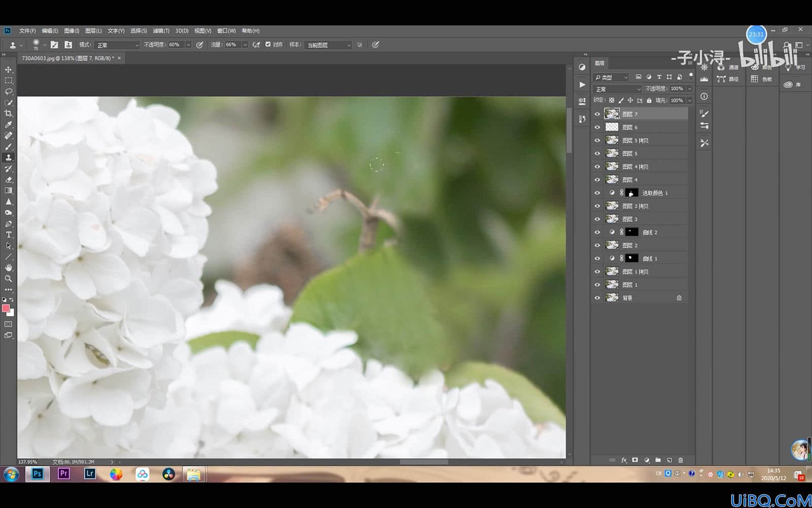Image resolution: width=812 pixels, height=508 pixels.
Task: Open the Info panel icon
Action: pos(704,97)
